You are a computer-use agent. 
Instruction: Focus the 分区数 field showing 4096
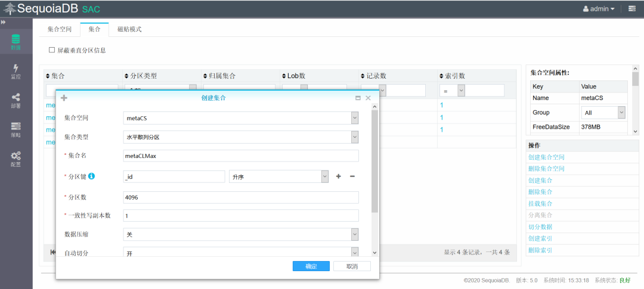241,197
